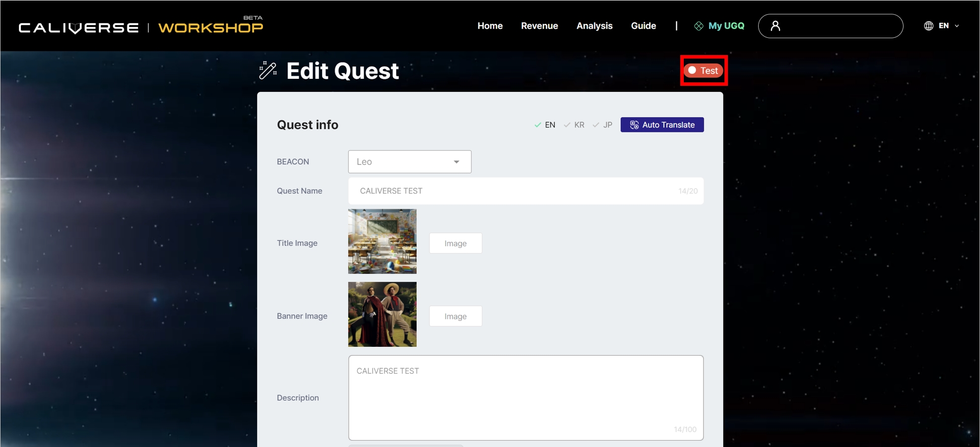Click the globe language icon
980x447 pixels.
928,26
